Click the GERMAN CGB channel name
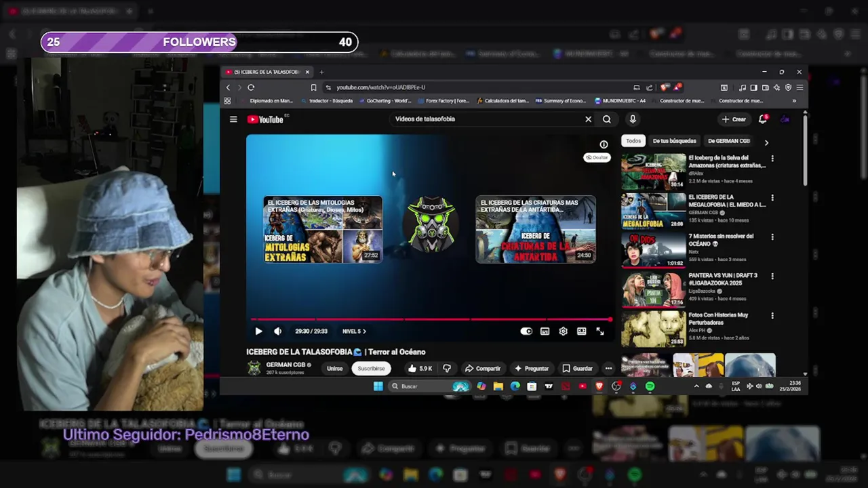Screen dimensions: 868x488 coord(285,365)
